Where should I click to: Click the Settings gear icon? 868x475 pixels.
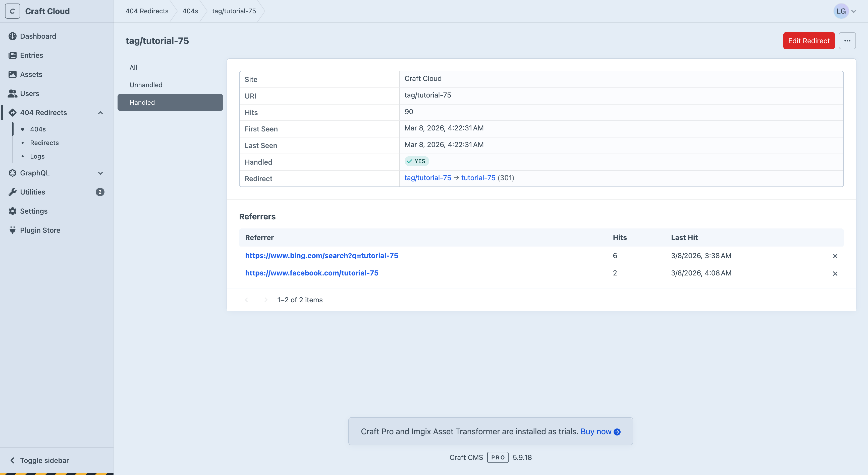click(x=13, y=211)
